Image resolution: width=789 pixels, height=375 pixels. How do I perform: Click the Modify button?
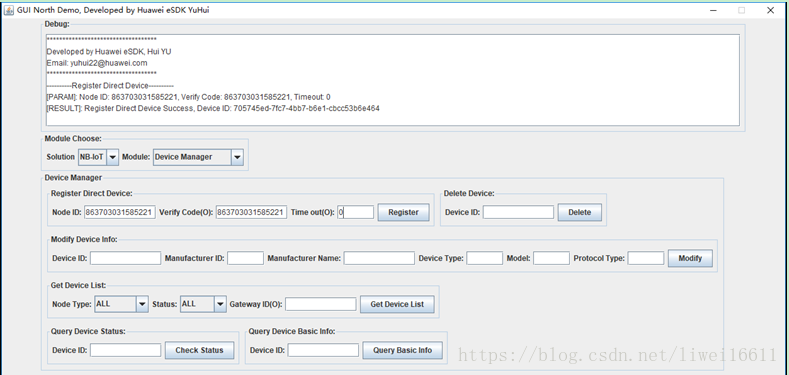click(690, 258)
